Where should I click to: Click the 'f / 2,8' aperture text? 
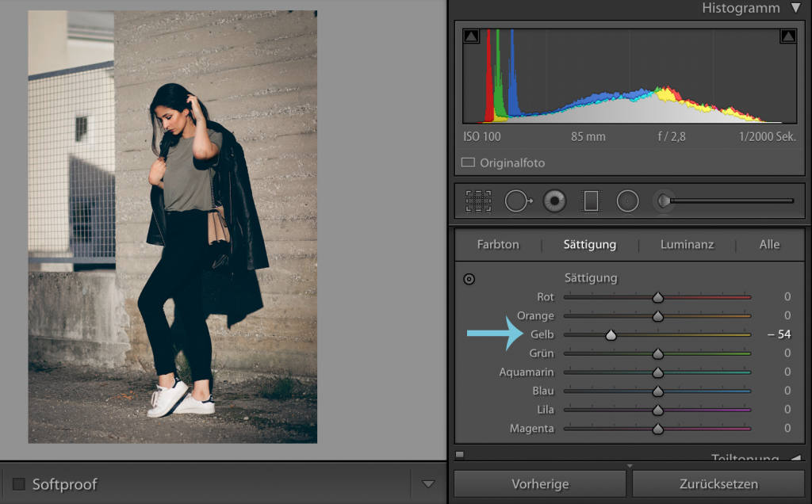[671, 136]
